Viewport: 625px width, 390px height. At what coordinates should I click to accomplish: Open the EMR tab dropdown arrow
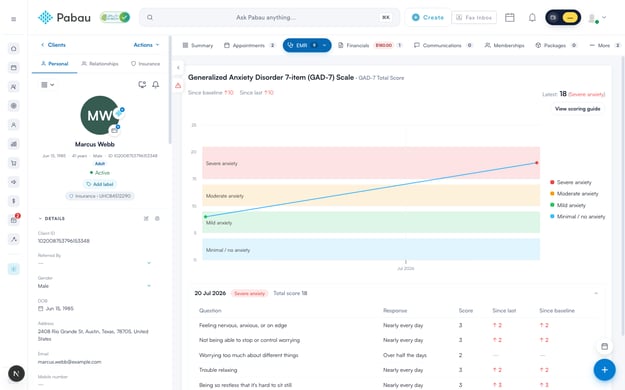(x=324, y=45)
